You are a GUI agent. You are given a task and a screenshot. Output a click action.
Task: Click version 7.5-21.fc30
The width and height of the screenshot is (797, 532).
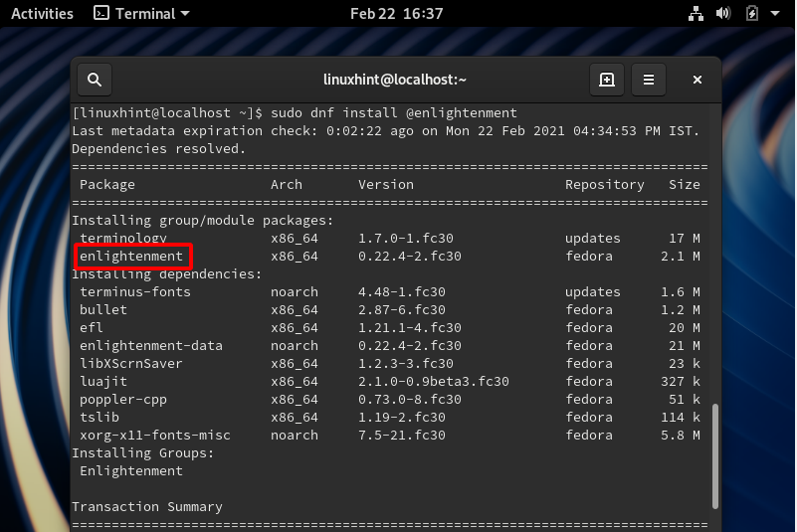[x=402, y=436]
